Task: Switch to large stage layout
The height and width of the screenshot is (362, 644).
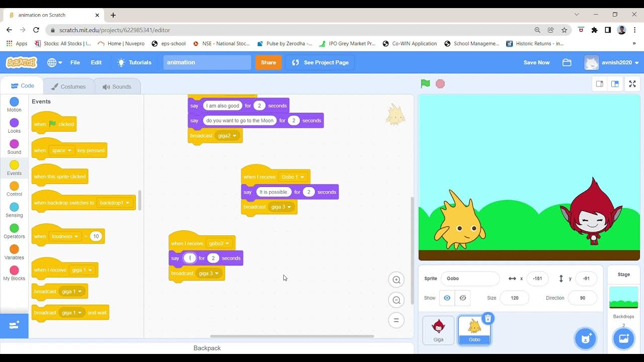Action: [615, 84]
